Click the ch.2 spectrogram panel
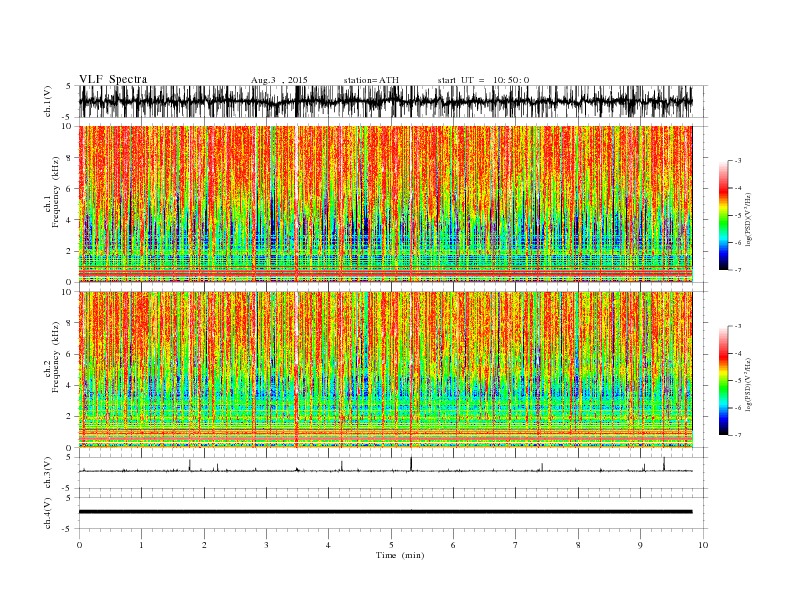This screenshot has height=612, width=792. tap(385, 370)
